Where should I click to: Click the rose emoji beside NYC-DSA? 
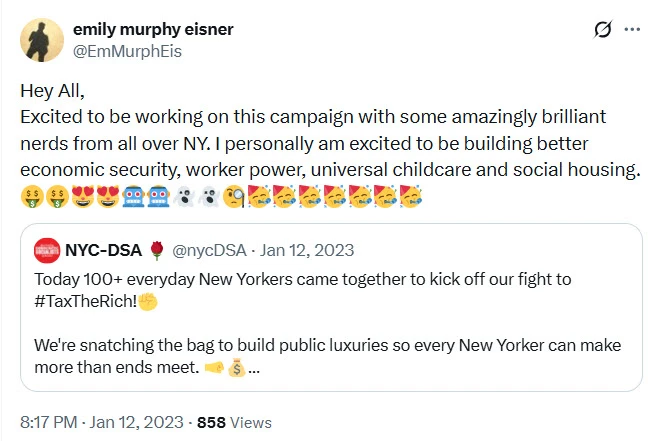pos(157,250)
